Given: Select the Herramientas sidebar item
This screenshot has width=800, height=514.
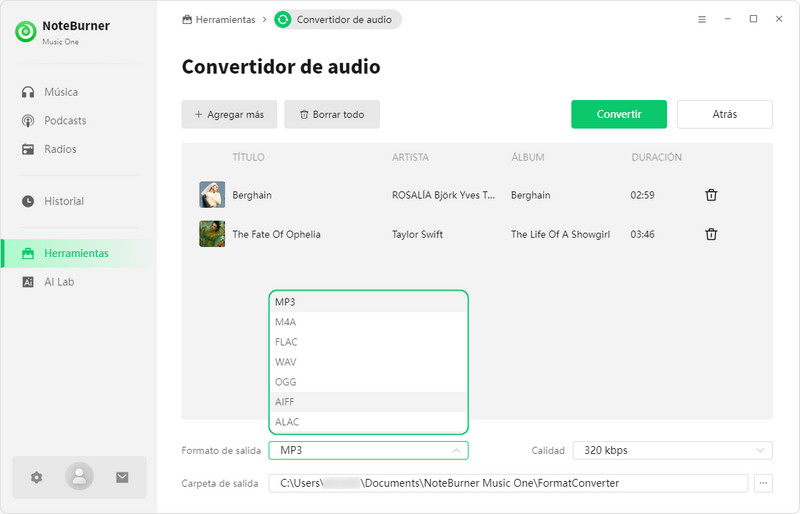Looking at the screenshot, I should 79,253.
